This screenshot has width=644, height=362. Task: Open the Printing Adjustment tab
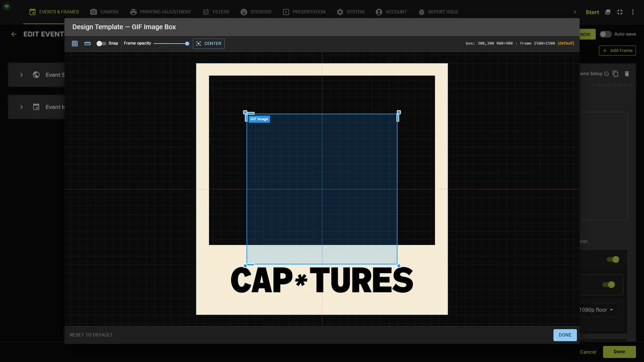161,12
